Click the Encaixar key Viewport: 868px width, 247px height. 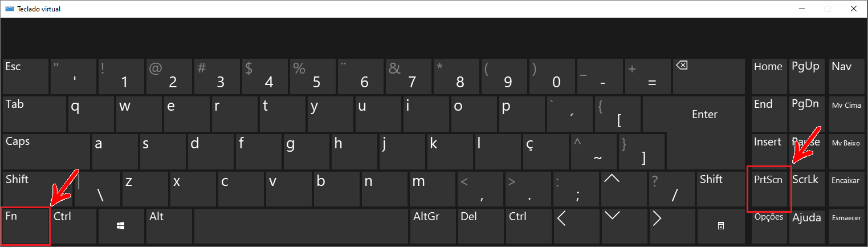[x=846, y=189]
